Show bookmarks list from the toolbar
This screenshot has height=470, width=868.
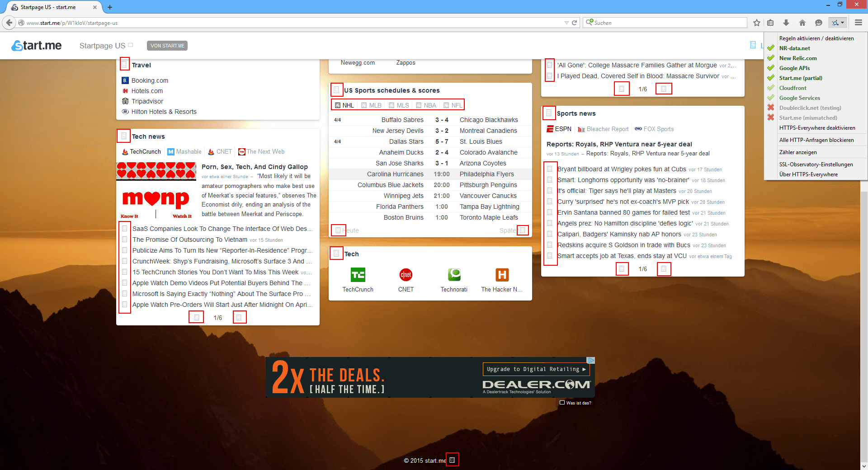coord(771,23)
